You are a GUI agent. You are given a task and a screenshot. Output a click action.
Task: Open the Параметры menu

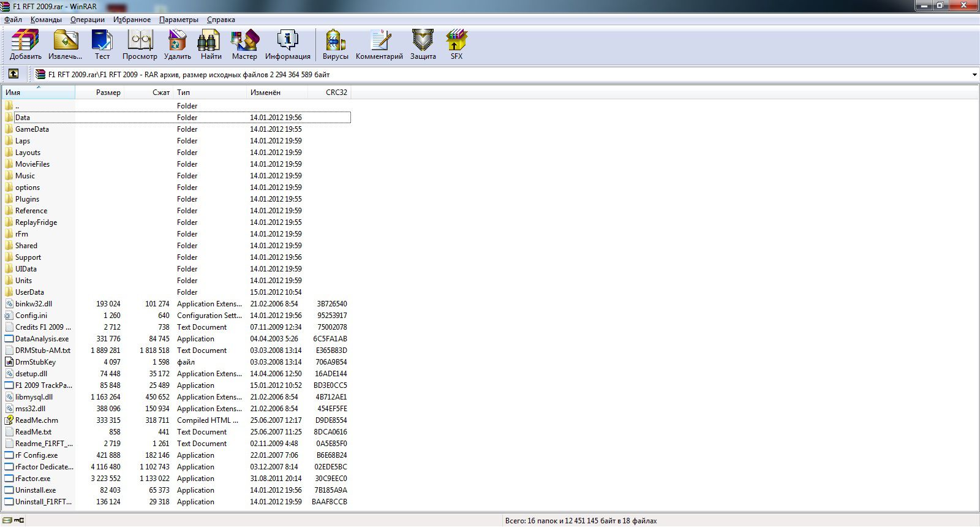coord(179,20)
